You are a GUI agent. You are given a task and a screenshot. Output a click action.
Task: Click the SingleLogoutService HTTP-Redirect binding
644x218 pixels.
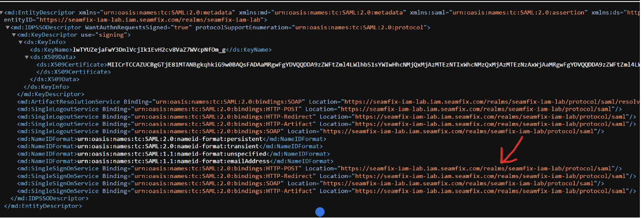tap(209, 117)
